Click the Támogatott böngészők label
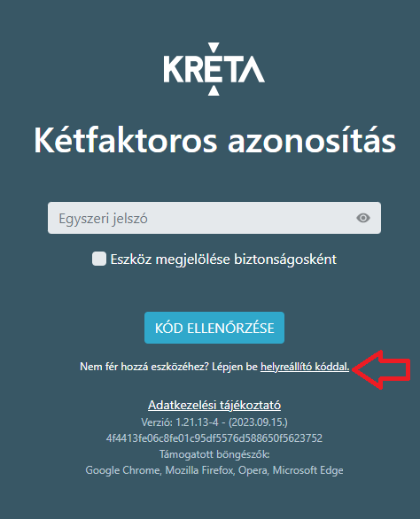Image resolution: width=420 pixels, height=519 pixels. click(214, 454)
